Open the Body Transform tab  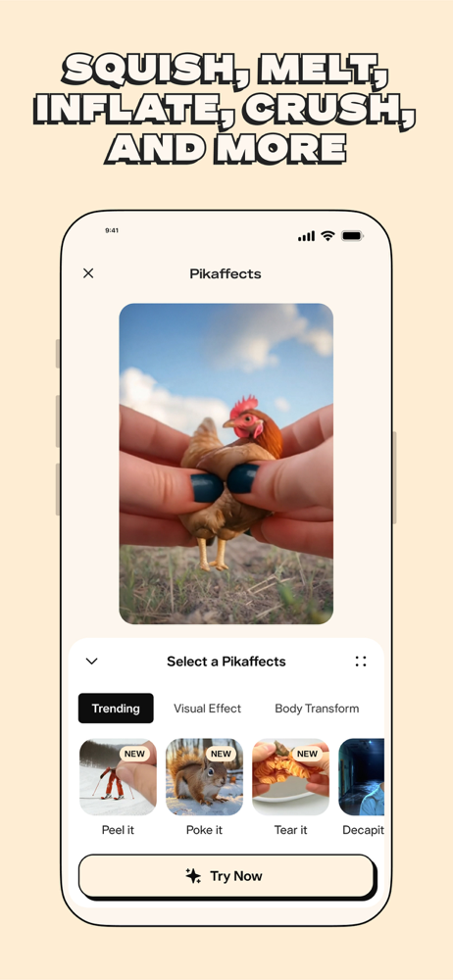coord(317,709)
